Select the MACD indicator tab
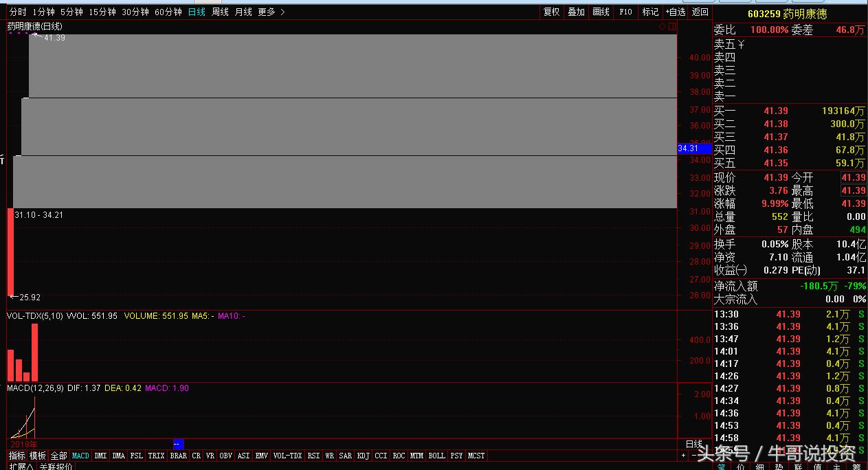The width and height of the screenshot is (868, 470). pos(80,456)
